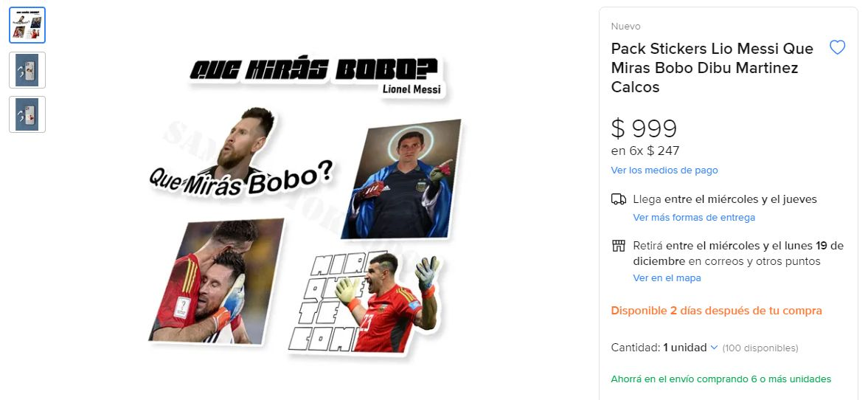Click Ahorrá en el envío savings text

721,379
